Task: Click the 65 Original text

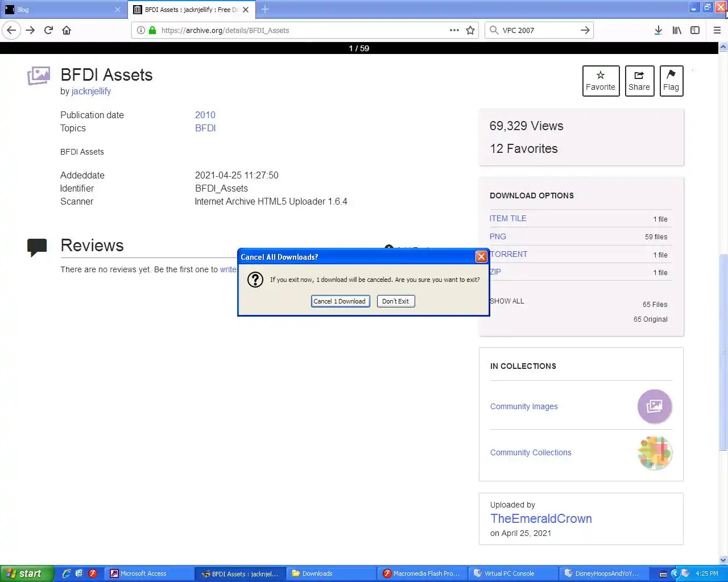Action: pyautogui.click(x=651, y=319)
